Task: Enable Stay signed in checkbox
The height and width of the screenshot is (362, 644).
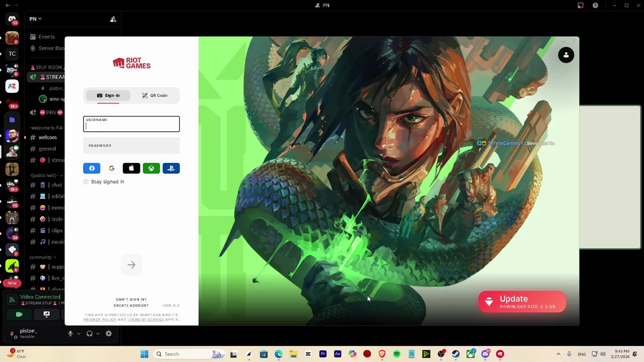Action: [86, 182]
